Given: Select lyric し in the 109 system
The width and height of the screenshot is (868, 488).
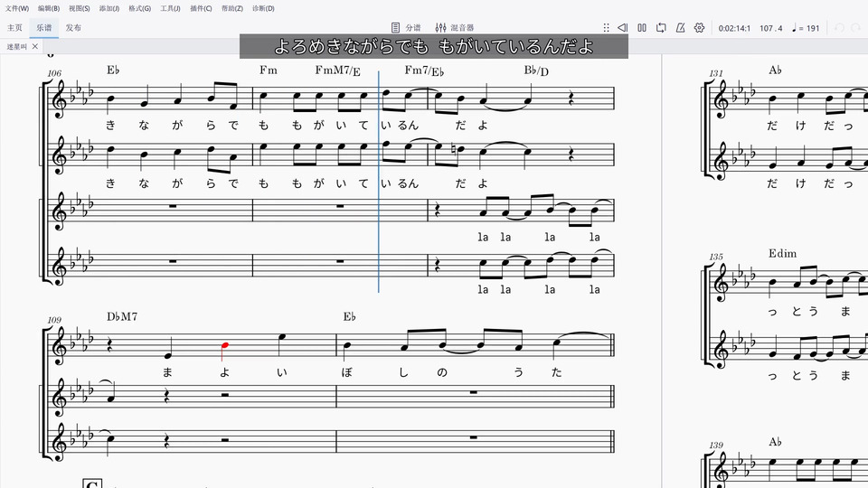Looking at the screenshot, I should click(x=403, y=372).
